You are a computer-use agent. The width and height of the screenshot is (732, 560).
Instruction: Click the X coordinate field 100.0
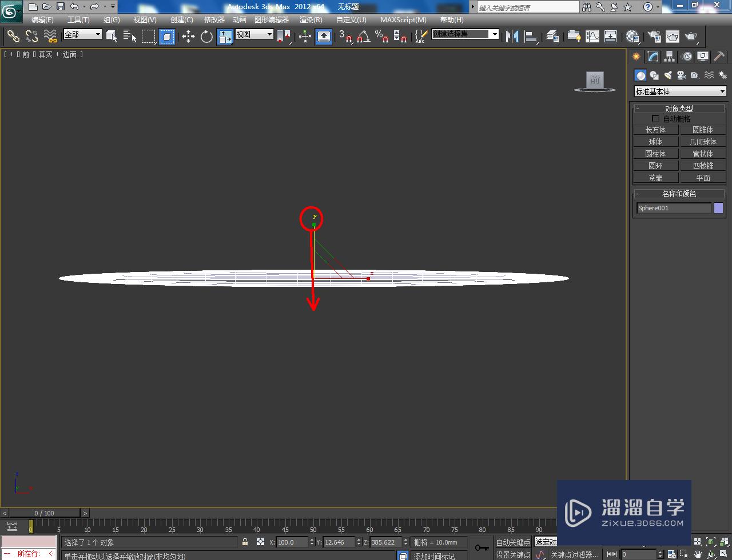pos(292,542)
